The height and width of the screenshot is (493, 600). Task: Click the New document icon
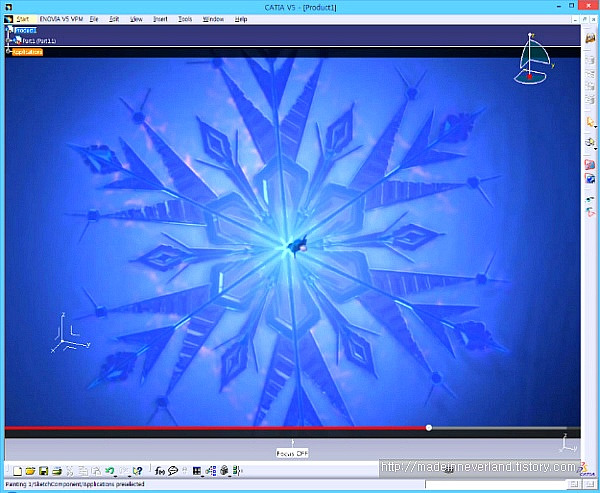pyautogui.click(x=18, y=471)
